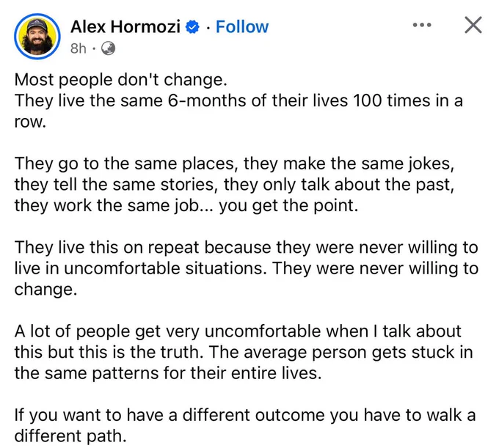Click the line 'Most people don't change.'
Screen dimensions: 499x448
click(120, 79)
